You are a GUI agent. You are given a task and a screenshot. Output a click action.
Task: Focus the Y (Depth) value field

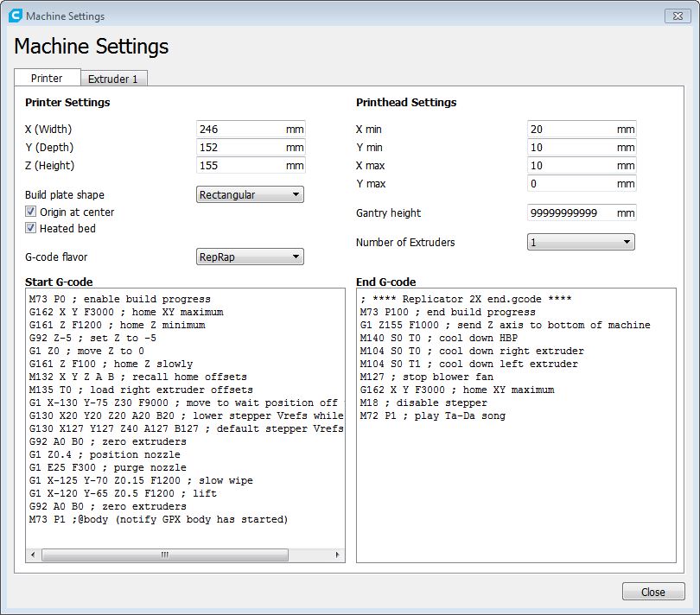pos(240,148)
